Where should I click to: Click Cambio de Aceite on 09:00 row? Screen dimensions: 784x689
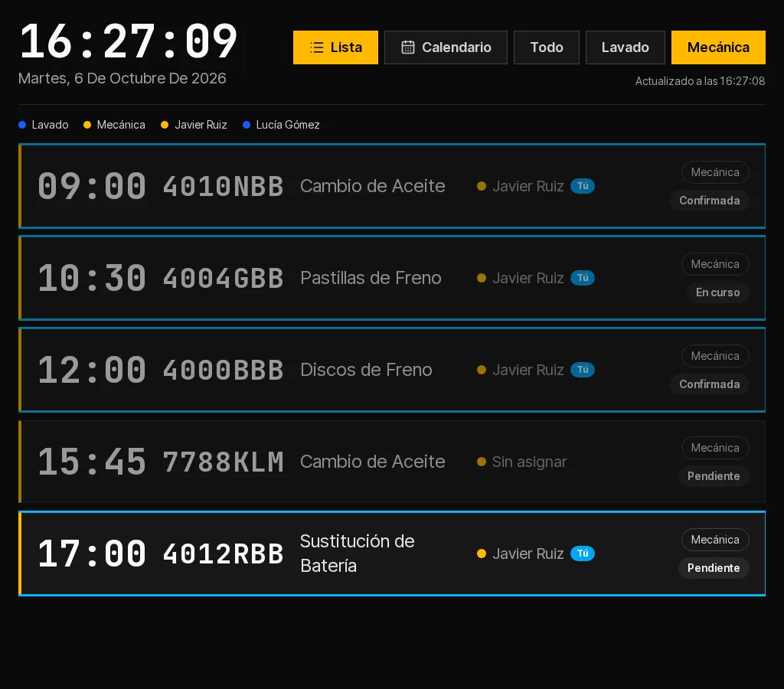(373, 186)
